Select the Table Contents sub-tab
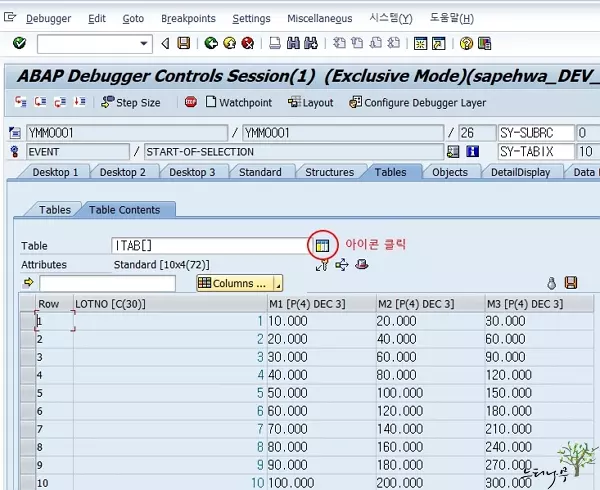This screenshot has height=490, width=600. (124, 210)
